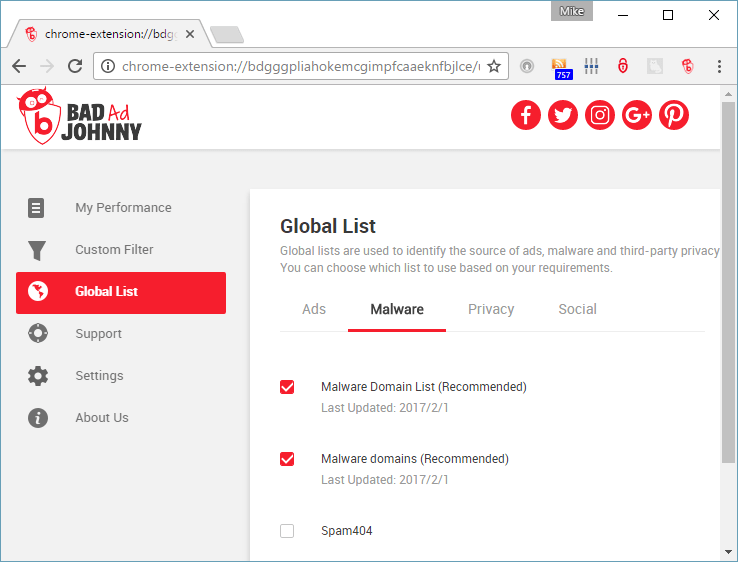The height and width of the screenshot is (562, 738).
Task: Click the red padlock extension icon
Action: click(623, 66)
